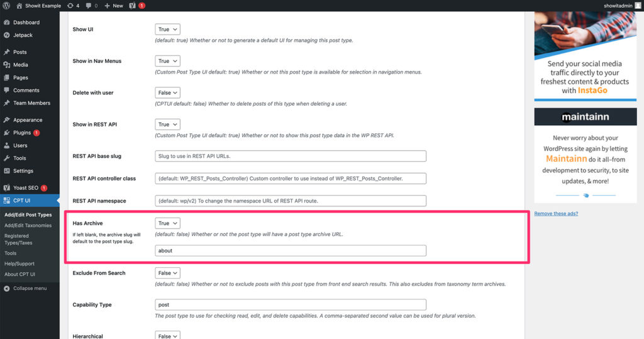Click the Has Archive slug field containing about

tap(291, 250)
